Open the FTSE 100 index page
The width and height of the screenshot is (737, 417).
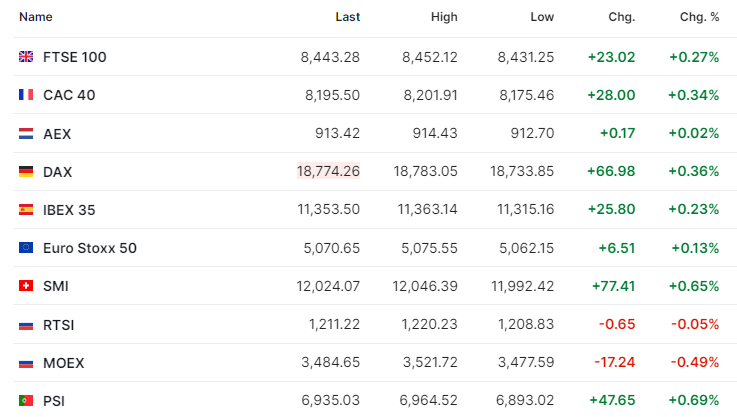click(75, 57)
